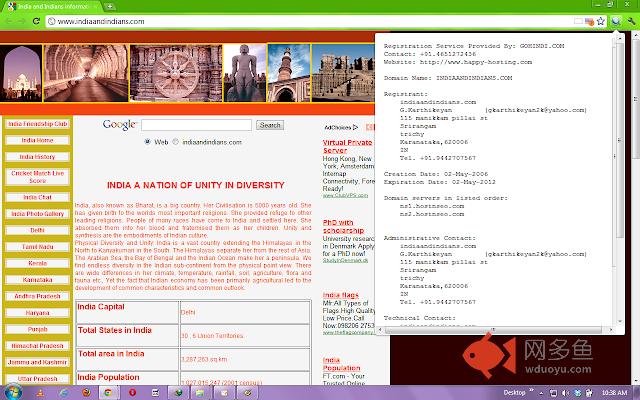
Task: Open the Windows Start menu
Action: pyautogui.click(x=13, y=392)
